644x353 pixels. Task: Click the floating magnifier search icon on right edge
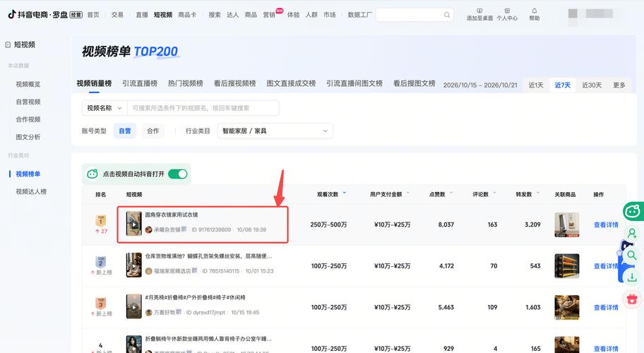click(632, 256)
